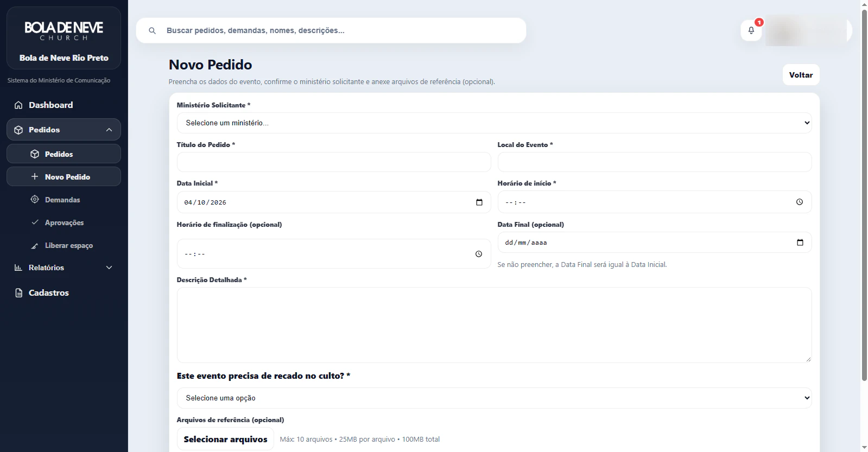The width and height of the screenshot is (868, 452).
Task: Click the Selecionar arquivos button
Action: [225, 439]
